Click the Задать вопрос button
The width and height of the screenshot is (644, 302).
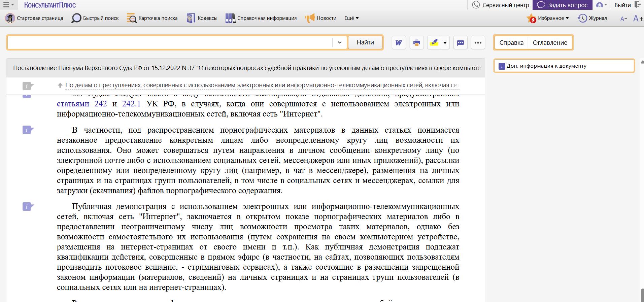563,5
